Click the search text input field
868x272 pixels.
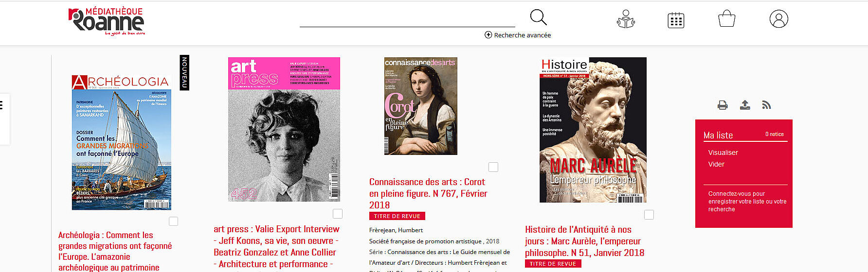407,19
